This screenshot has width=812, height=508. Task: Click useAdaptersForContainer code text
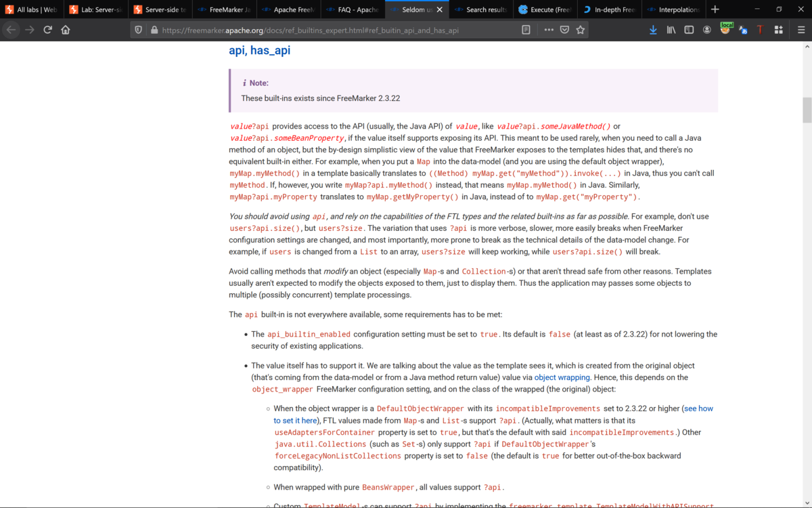(325, 433)
